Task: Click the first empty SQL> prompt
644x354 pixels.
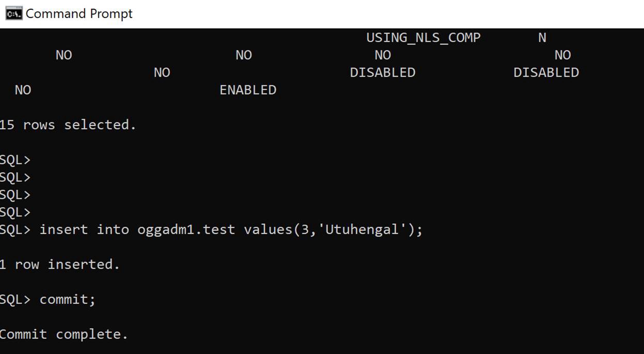Action: (x=15, y=160)
